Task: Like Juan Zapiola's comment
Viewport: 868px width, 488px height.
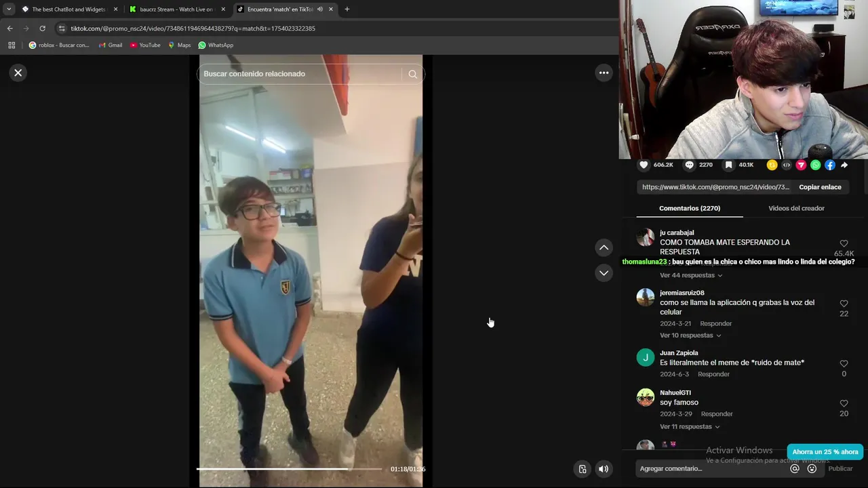Action: pos(844,364)
